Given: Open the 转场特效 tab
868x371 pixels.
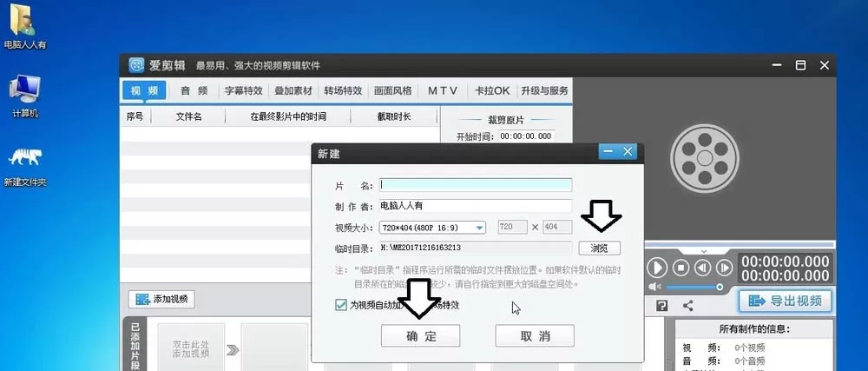Looking at the screenshot, I should [x=343, y=91].
